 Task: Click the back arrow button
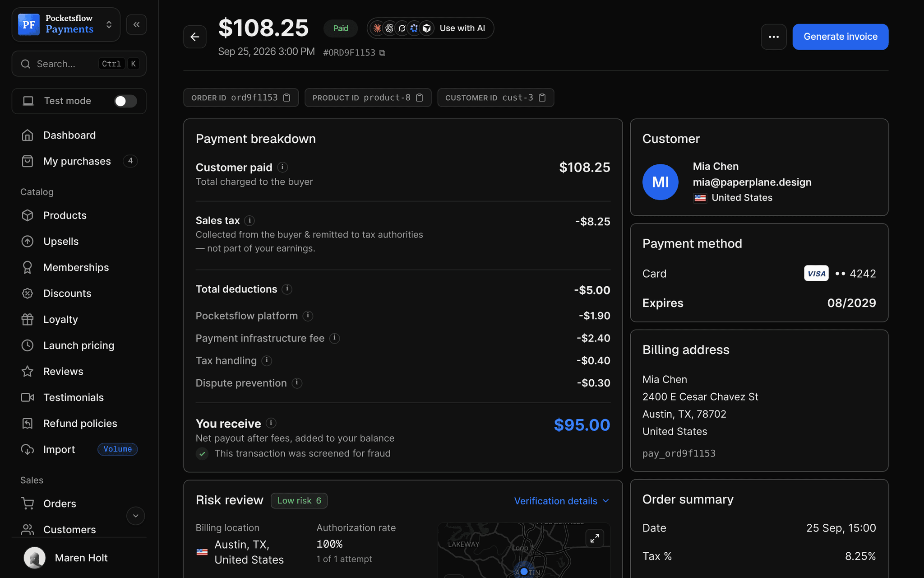pos(195,37)
